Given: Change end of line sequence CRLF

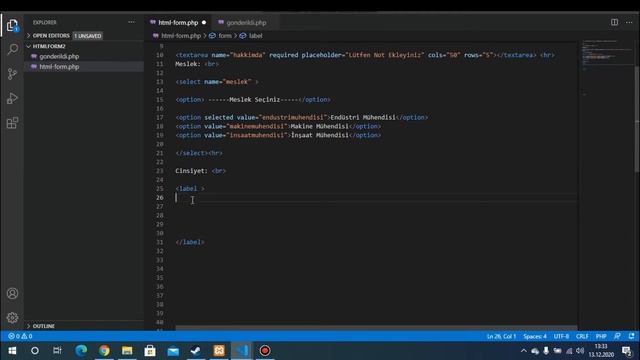Looking at the screenshot, I should [582, 336].
